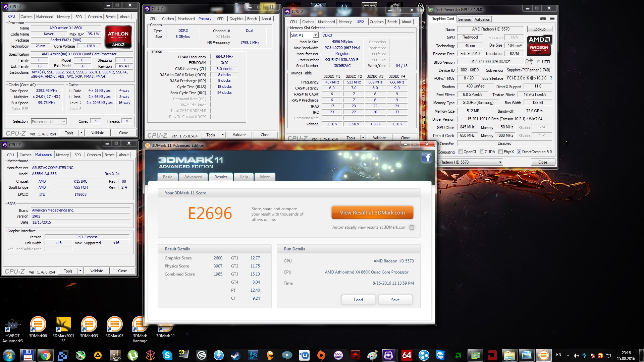
Task: Open Steam from the taskbar
Action: [235, 355]
